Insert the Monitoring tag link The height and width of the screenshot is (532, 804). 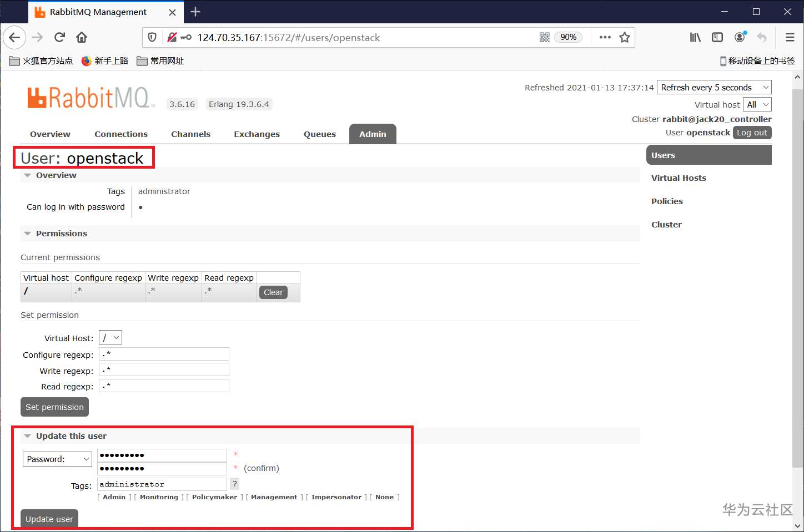click(159, 497)
